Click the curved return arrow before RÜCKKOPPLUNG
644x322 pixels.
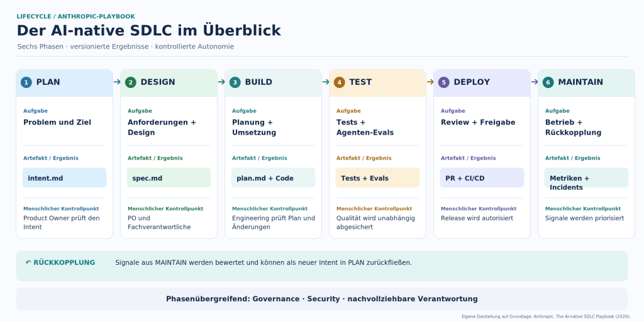(x=28, y=262)
